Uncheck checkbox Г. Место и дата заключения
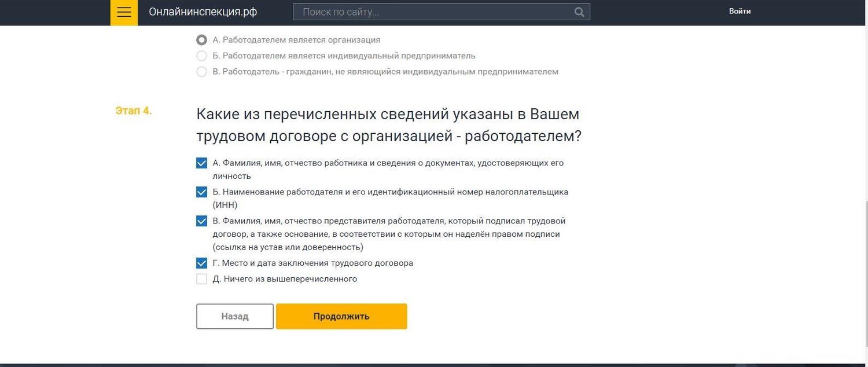868x367 pixels. [201, 263]
